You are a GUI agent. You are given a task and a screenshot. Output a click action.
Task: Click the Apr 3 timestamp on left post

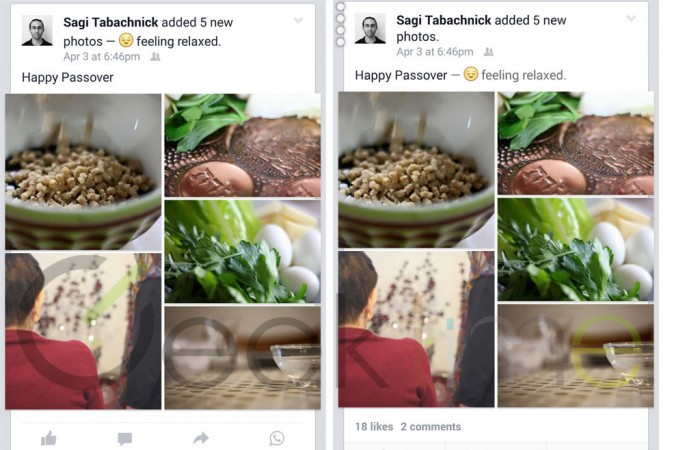tap(101, 57)
